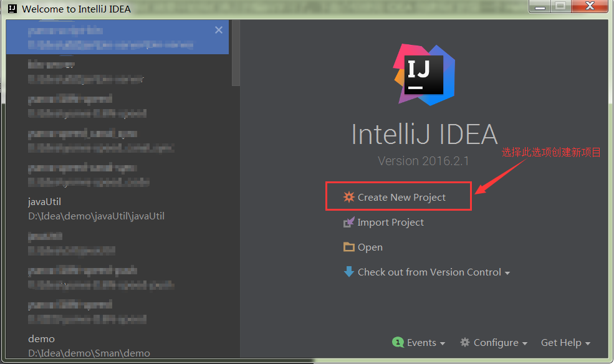614x364 pixels.
Task: Open the javaUtil recent project
Action: click(x=97, y=209)
